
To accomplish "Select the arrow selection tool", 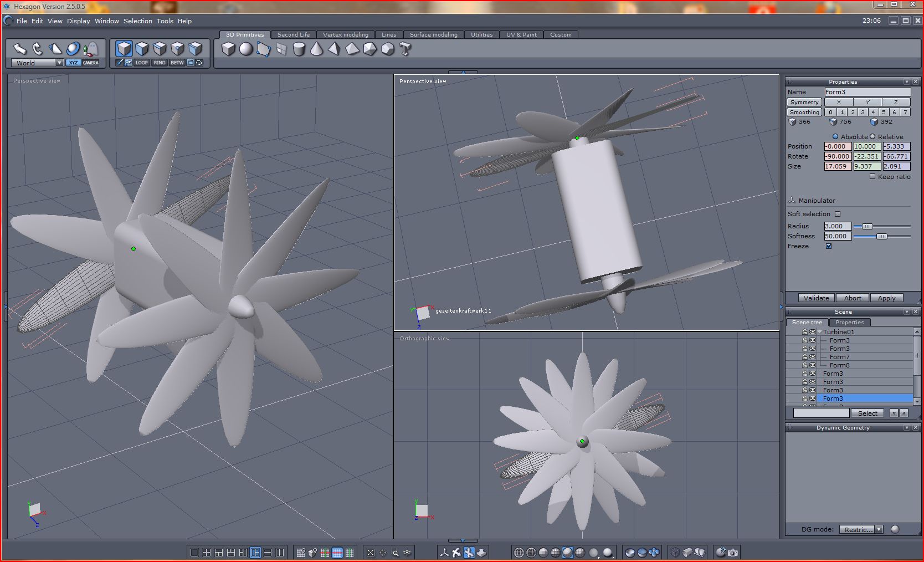I will tap(20, 49).
